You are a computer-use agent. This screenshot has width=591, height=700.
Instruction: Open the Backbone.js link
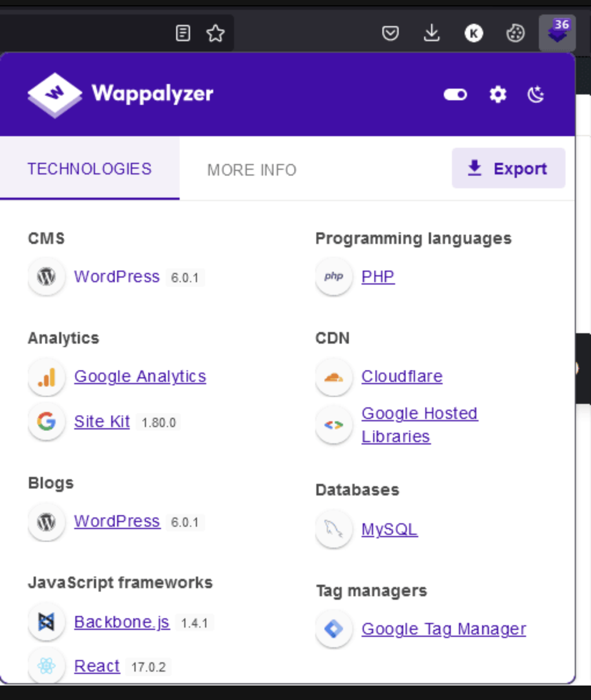point(122,622)
